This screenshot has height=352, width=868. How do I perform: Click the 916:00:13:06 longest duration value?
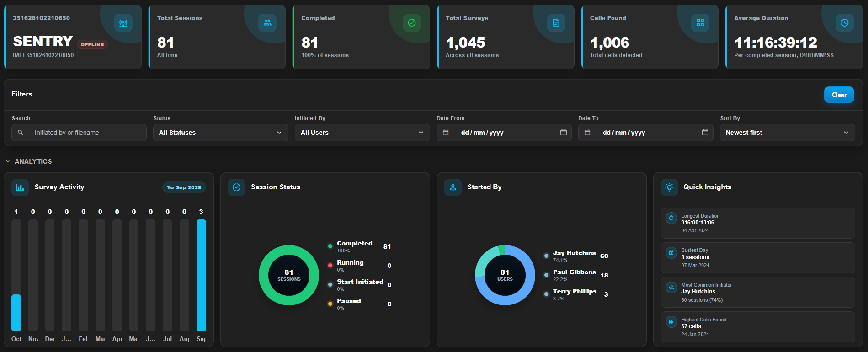coord(698,223)
